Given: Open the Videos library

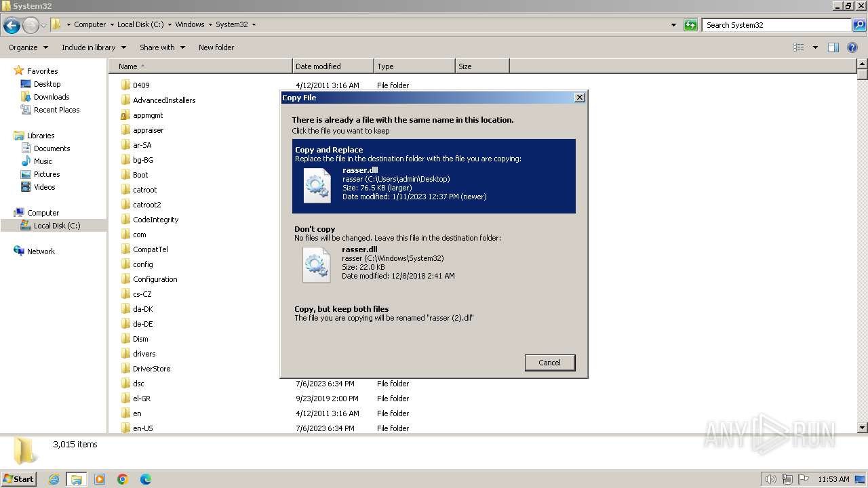Looking at the screenshot, I should click(x=44, y=187).
